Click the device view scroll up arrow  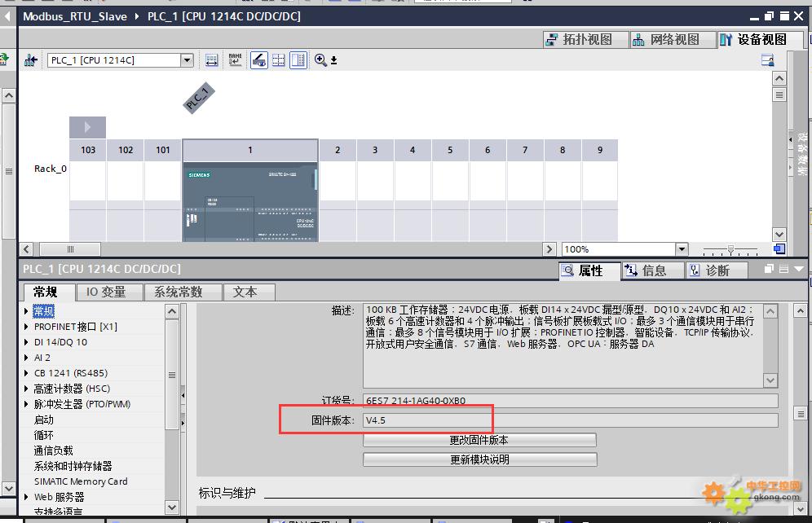tap(779, 79)
